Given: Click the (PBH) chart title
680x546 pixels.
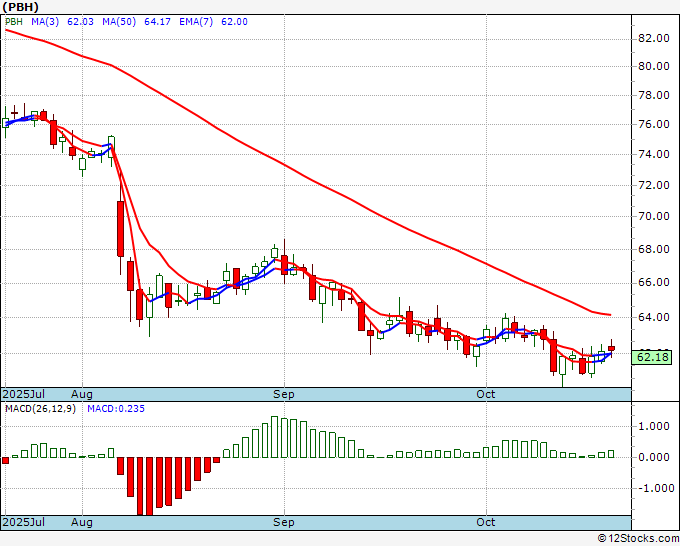Looking at the screenshot, I should [x=21, y=7].
